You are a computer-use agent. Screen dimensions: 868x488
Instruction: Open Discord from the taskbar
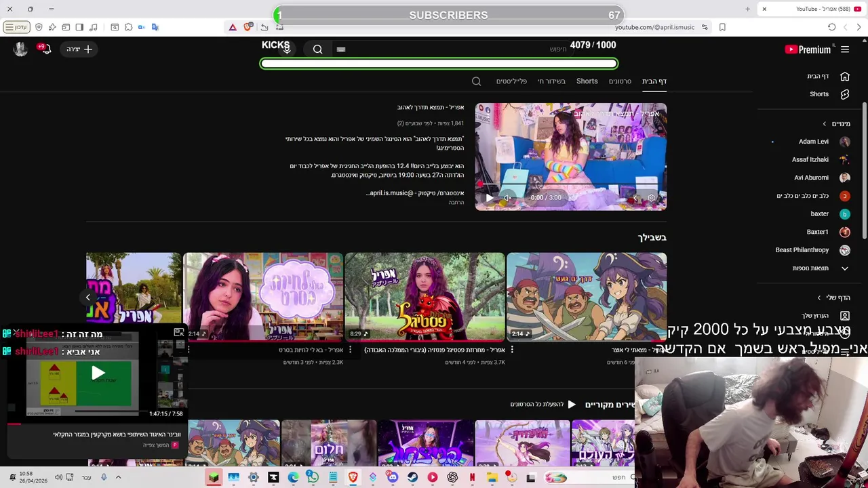coord(393,478)
